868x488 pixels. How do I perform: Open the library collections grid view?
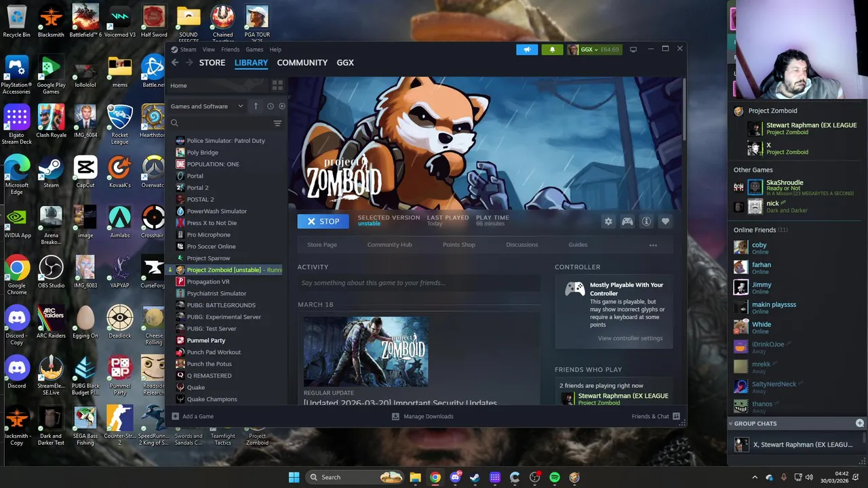pos(277,85)
